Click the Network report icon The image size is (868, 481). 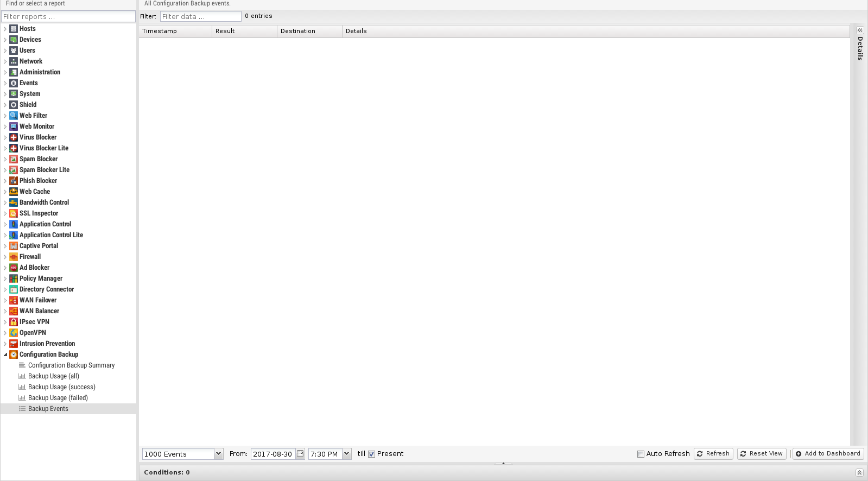coord(14,61)
